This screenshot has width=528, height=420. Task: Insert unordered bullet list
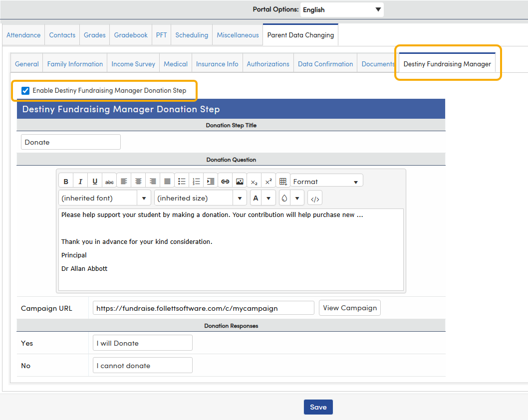(x=182, y=182)
